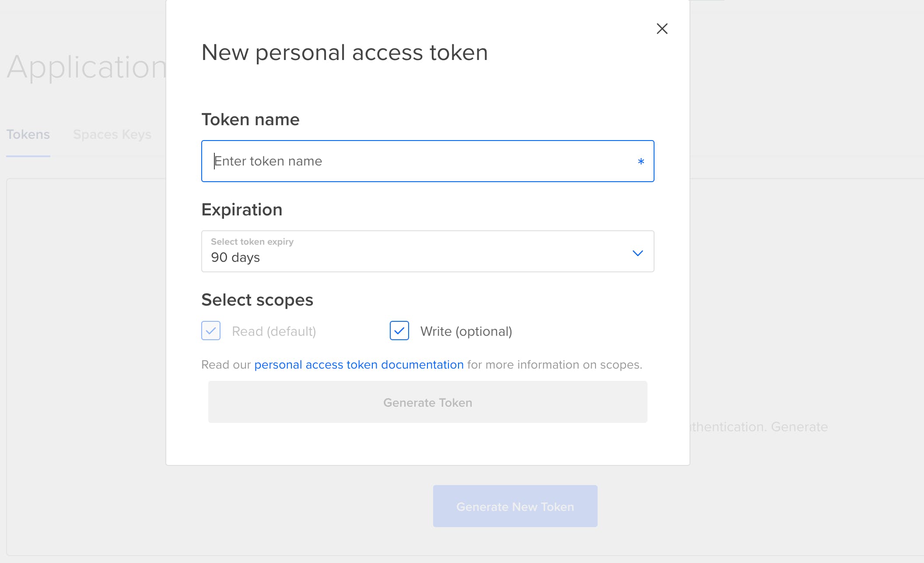Click the Write (optional) scope label
Screen dimensions: 924x563
tap(466, 331)
